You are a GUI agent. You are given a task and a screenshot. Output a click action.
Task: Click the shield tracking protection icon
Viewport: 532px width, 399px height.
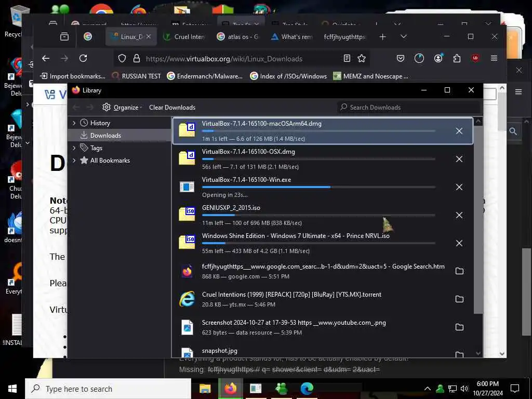pyautogui.click(x=122, y=58)
